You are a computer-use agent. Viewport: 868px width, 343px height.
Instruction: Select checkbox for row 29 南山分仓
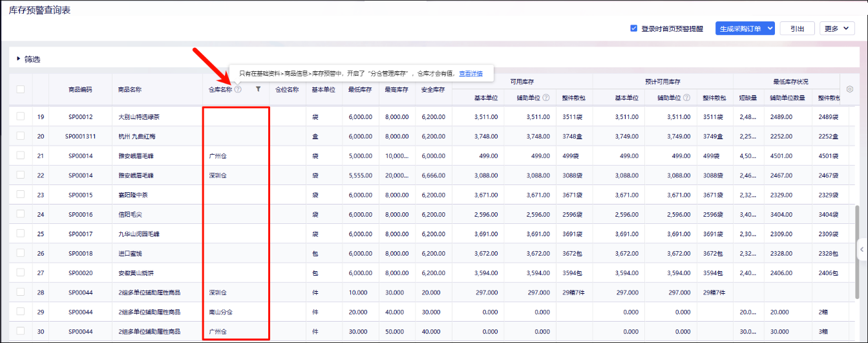[21, 311]
